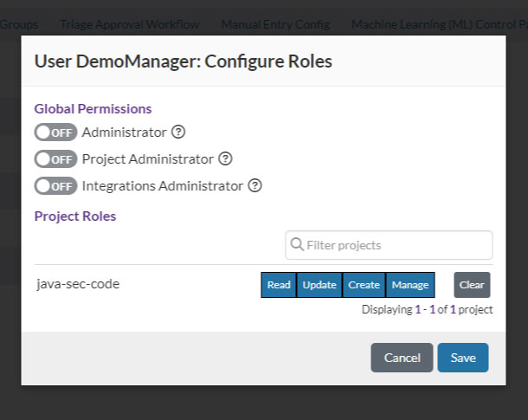The width and height of the screenshot is (528, 420).
Task: Turn on the Integrations Administrator switch
Action: (x=55, y=185)
